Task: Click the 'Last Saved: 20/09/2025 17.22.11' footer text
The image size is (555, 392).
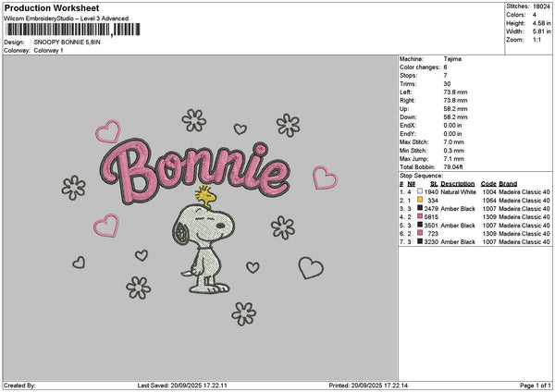Action: (x=182, y=386)
